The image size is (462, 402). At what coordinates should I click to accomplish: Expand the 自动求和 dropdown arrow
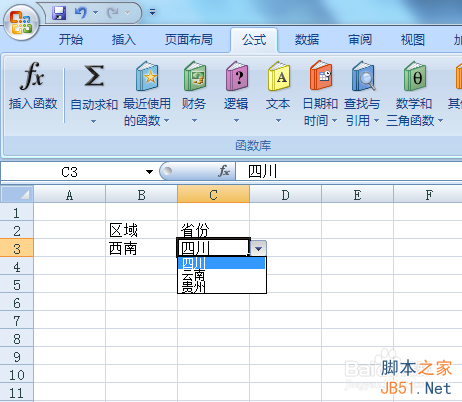click(94, 121)
